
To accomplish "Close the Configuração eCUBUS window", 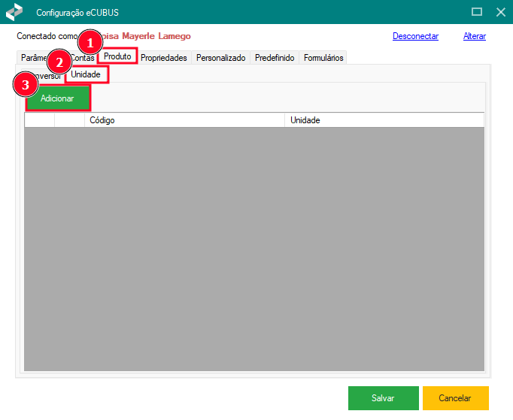I will 500,13.
